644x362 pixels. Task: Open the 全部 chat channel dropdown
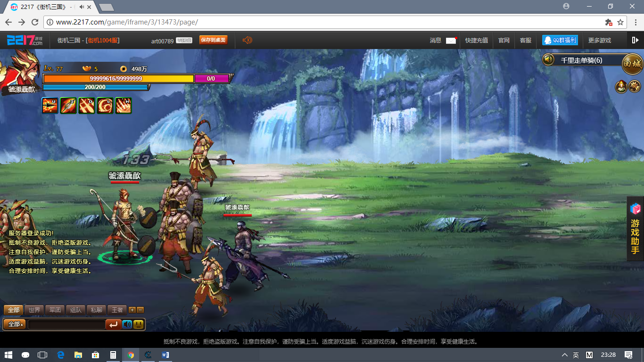point(15,324)
